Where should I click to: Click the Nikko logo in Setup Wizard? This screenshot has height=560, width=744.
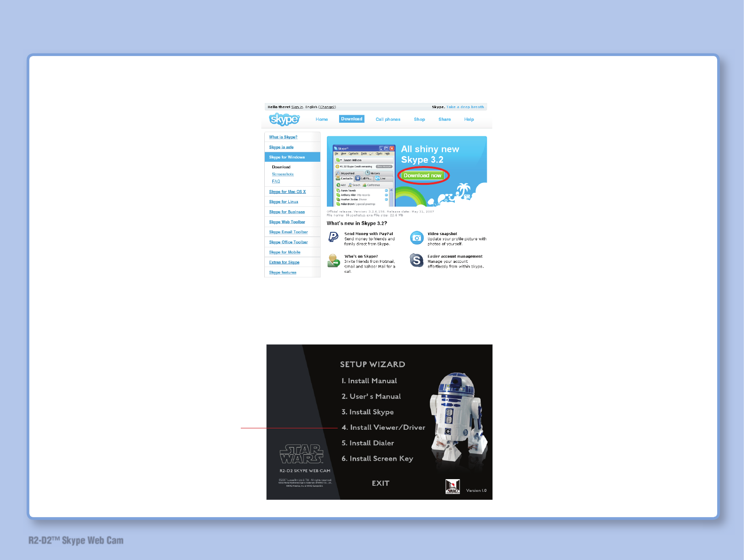coord(452,487)
